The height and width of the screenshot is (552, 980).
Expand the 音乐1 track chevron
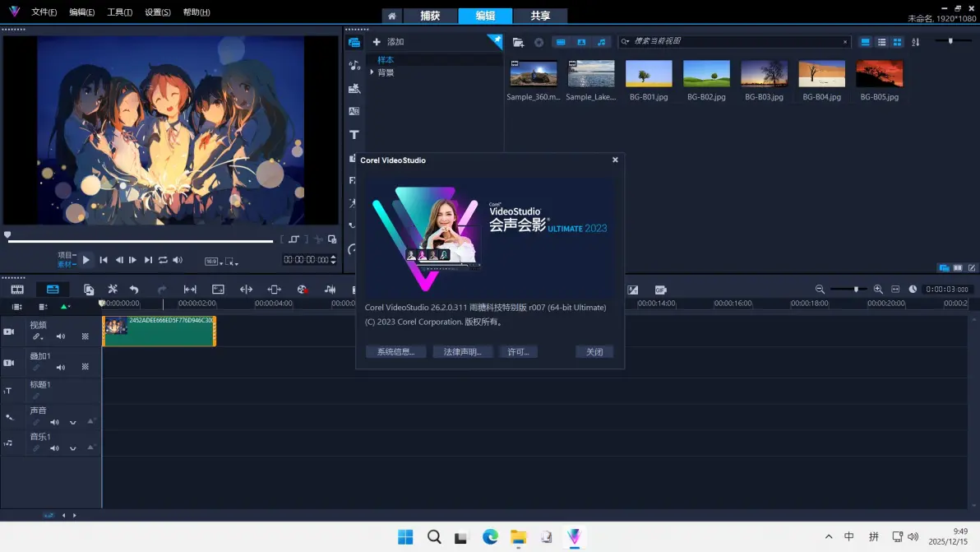coord(73,448)
